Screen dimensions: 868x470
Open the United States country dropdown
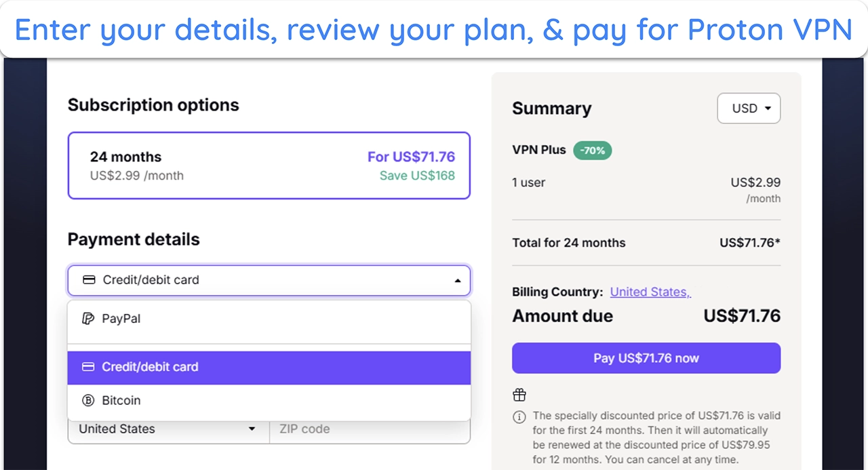tap(168, 429)
